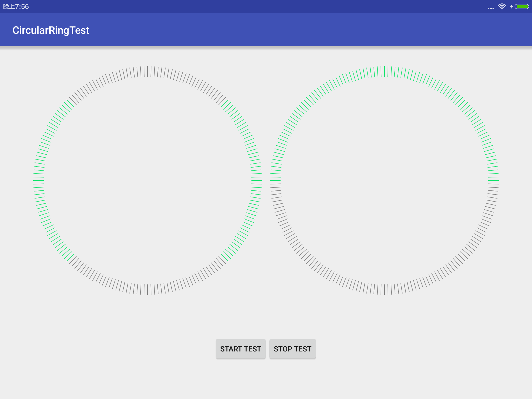Click the blank blue app bar area

pyautogui.click(x=312, y=30)
